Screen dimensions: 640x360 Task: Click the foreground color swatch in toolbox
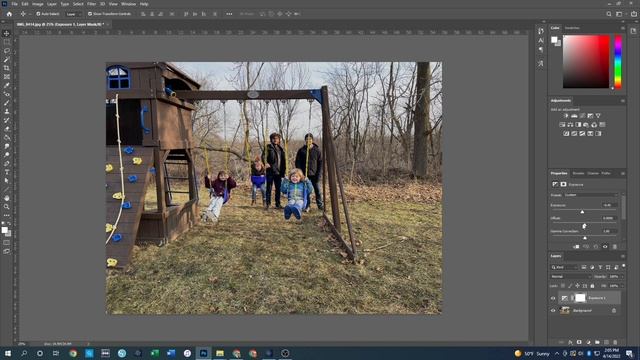click(x=4, y=230)
